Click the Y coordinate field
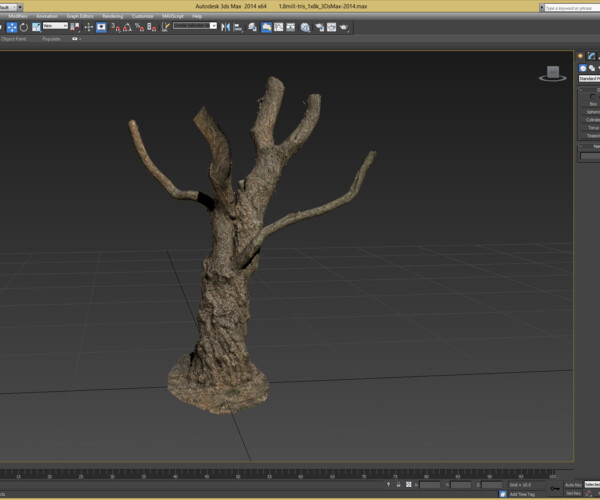 click(x=461, y=485)
